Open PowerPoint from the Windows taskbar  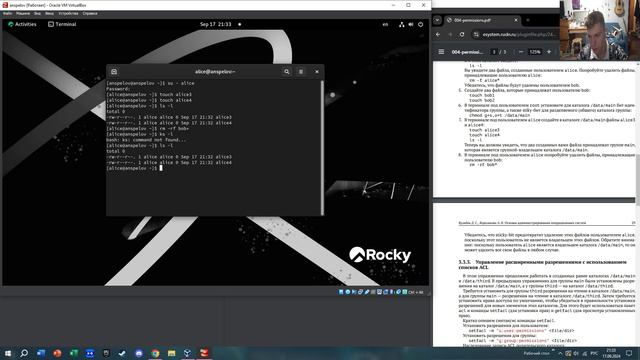[x=57, y=353]
